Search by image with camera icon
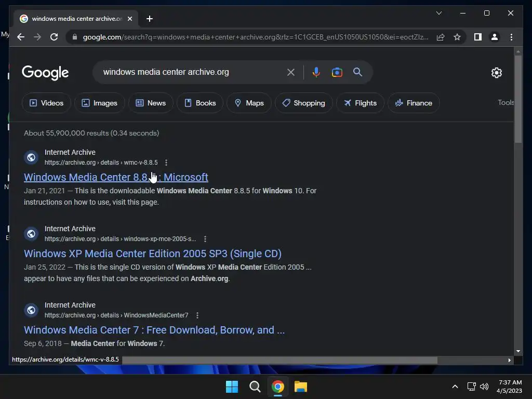Viewport: 532px width, 399px height. (337, 72)
